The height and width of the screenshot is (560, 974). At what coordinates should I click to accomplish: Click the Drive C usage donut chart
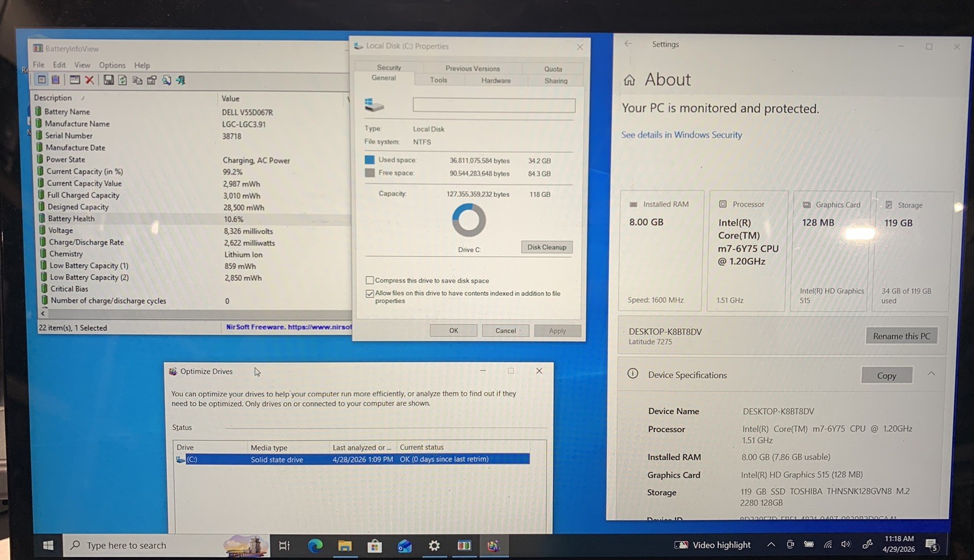click(469, 220)
